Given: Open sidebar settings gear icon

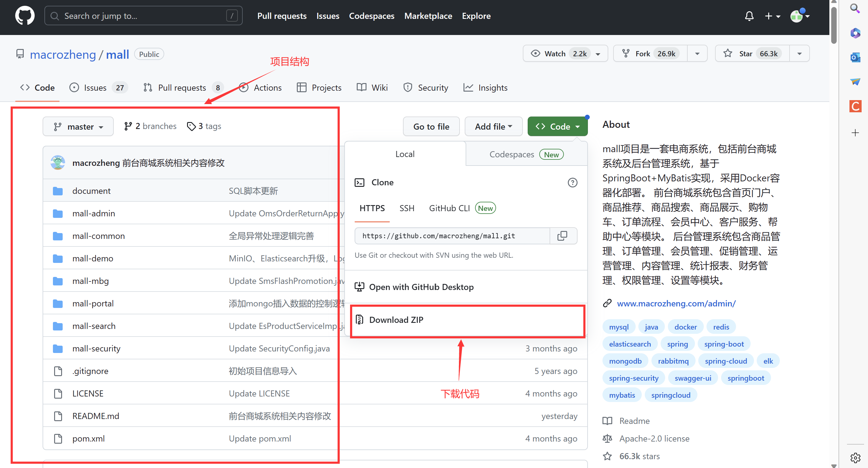Looking at the screenshot, I should coord(855,457).
